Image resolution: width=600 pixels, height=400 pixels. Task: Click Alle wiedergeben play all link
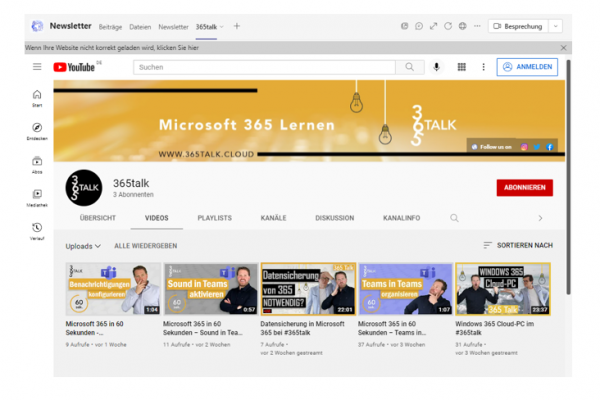(x=145, y=246)
